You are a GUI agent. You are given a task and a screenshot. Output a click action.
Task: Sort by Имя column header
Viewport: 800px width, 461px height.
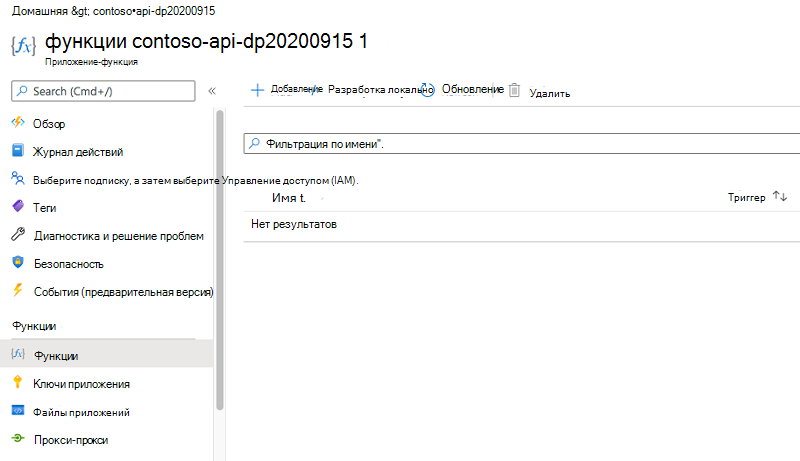point(288,198)
